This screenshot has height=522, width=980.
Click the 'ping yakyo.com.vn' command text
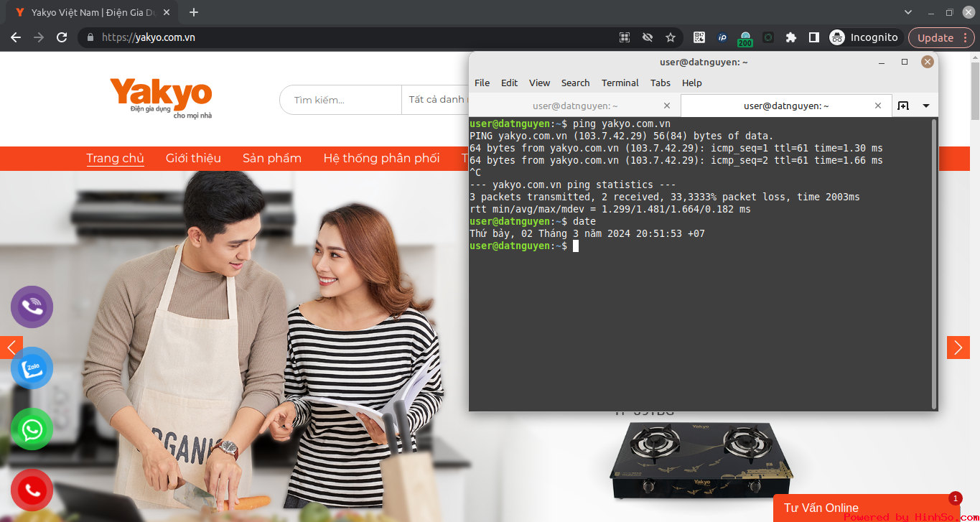(x=622, y=123)
